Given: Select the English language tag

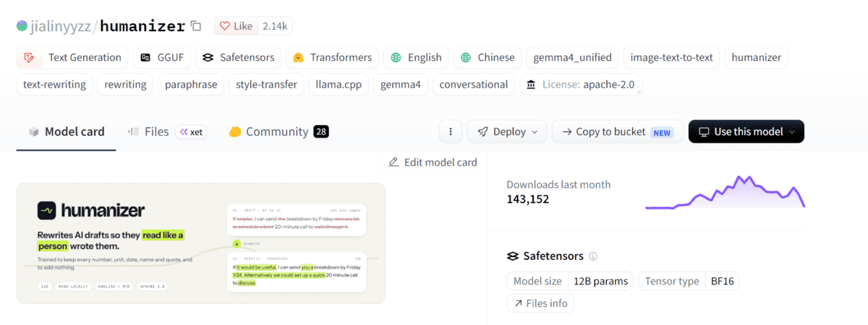Looking at the screenshot, I should click(416, 57).
